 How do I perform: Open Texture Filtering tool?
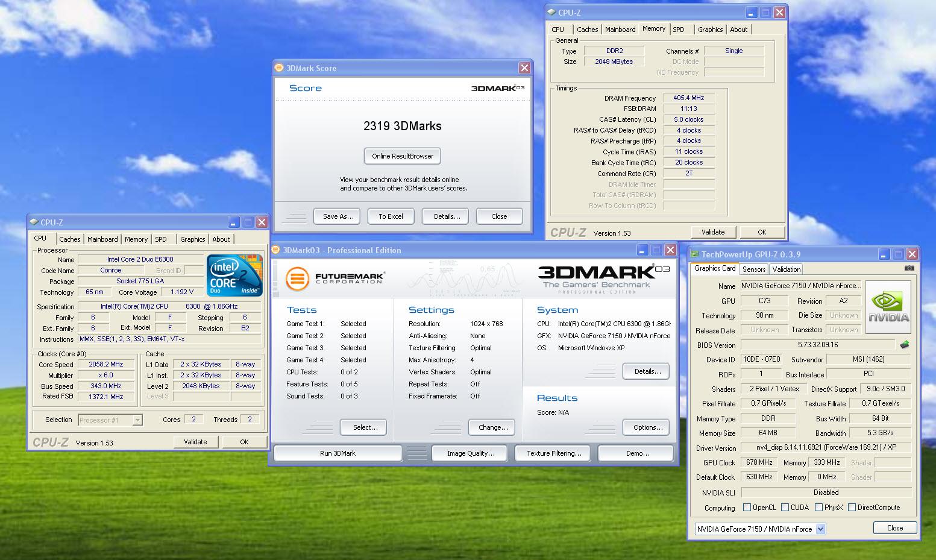pos(554,453)
